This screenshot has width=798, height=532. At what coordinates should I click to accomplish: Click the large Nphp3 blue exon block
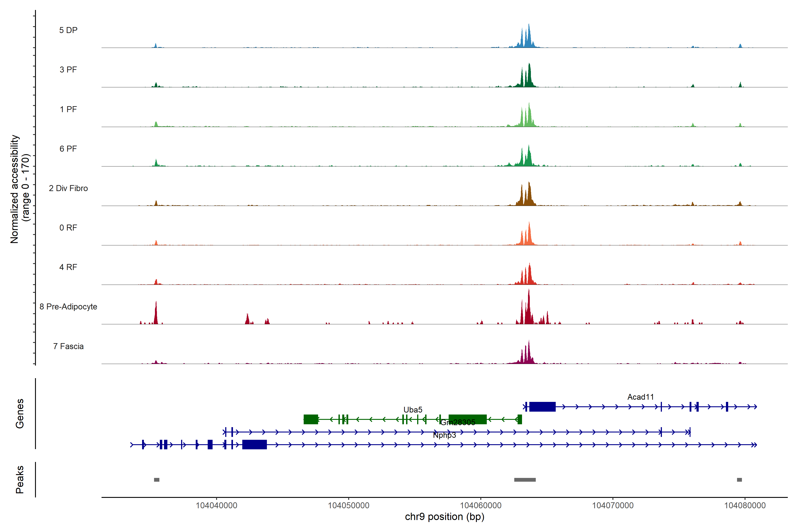pyautogui.click(x=254, y=444)
